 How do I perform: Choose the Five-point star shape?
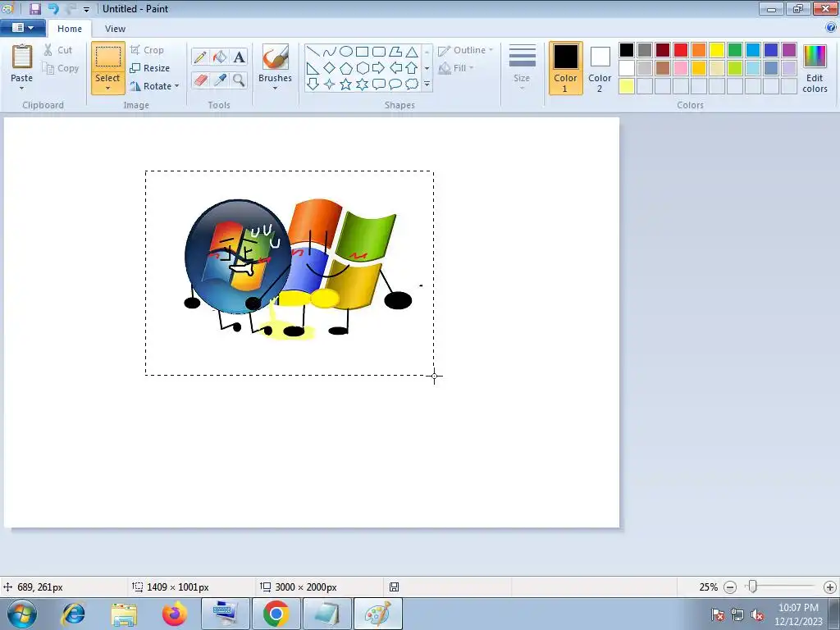[346, 84]
